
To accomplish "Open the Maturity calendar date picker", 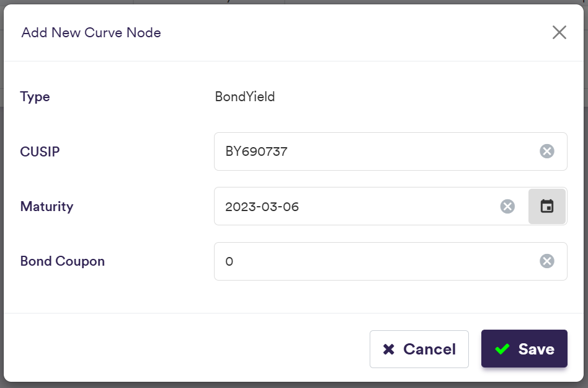I will 547,206.
